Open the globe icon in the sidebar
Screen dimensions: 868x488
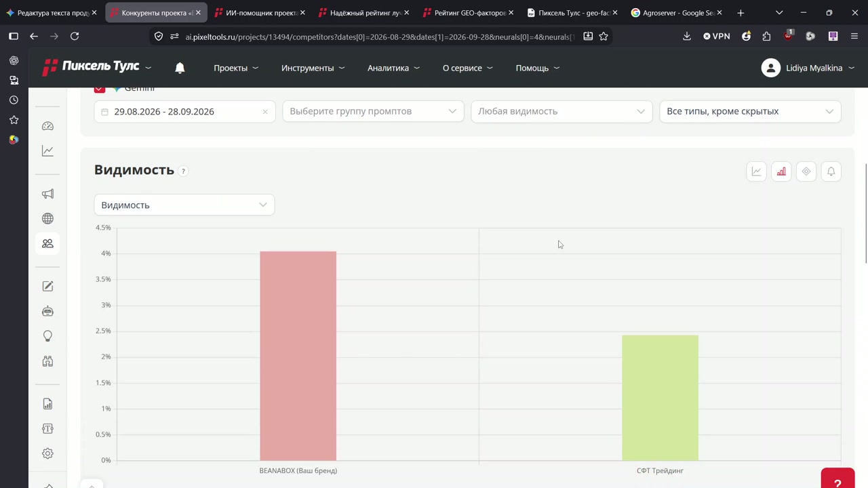(x=47, y=218)
